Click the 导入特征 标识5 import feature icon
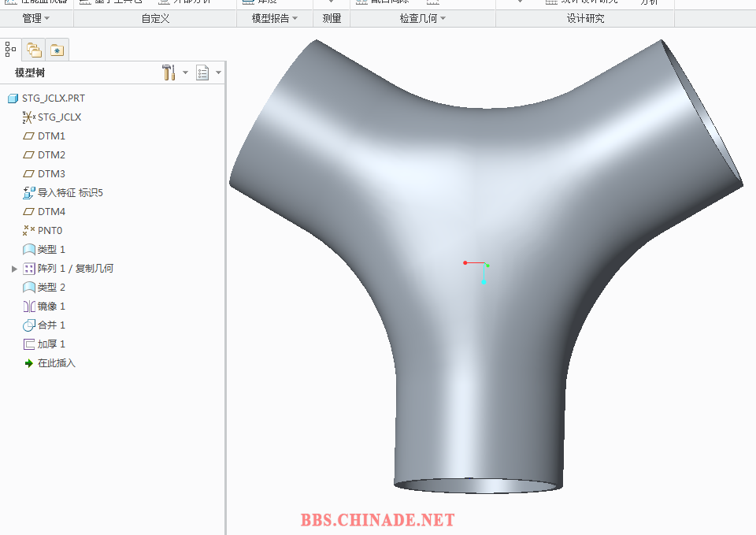 (29, 193)
